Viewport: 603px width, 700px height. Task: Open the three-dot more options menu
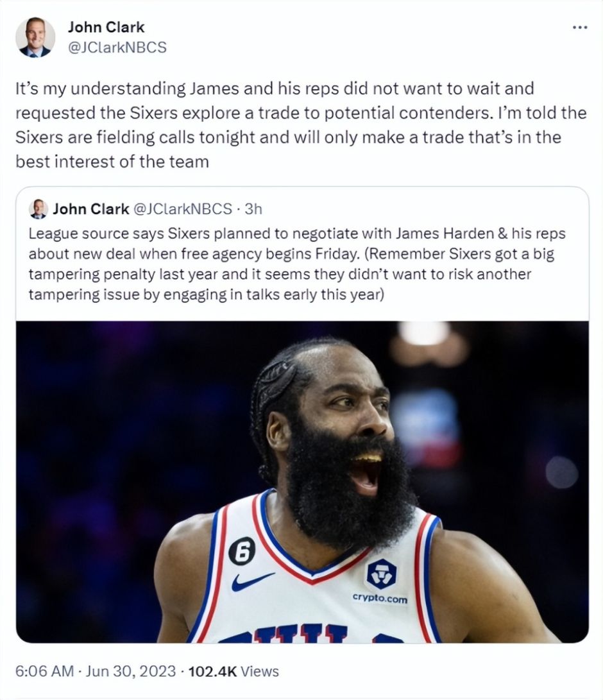[580, 28]
